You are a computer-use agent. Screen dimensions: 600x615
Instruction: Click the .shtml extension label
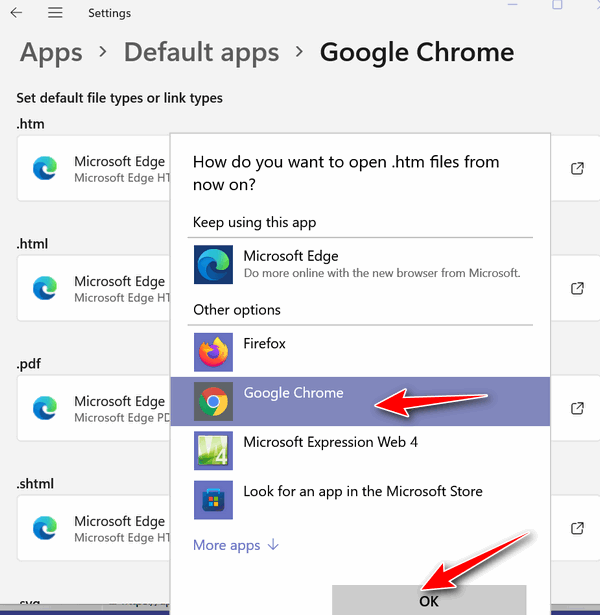coord(35,483)
